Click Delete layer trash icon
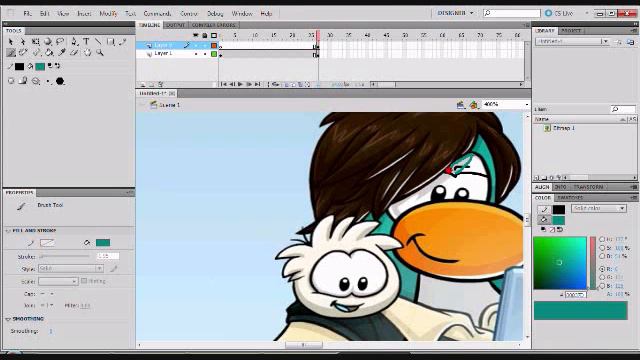640x360 pixels. [160, 84]
